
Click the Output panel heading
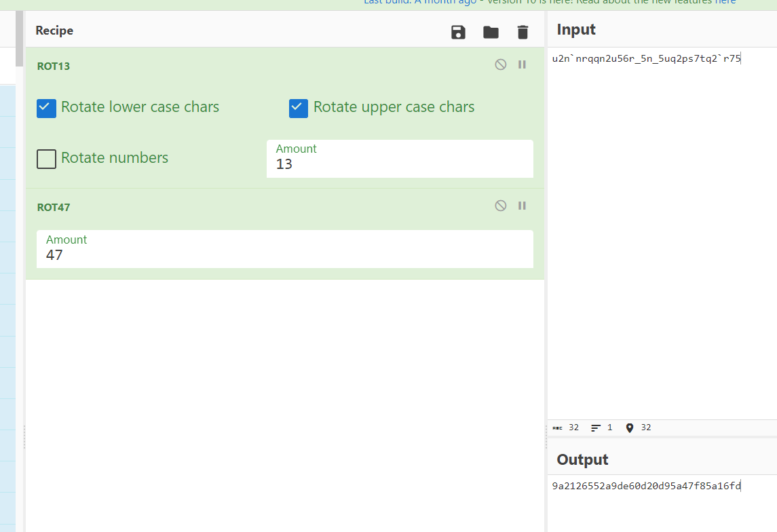click(x=582, y=459)
